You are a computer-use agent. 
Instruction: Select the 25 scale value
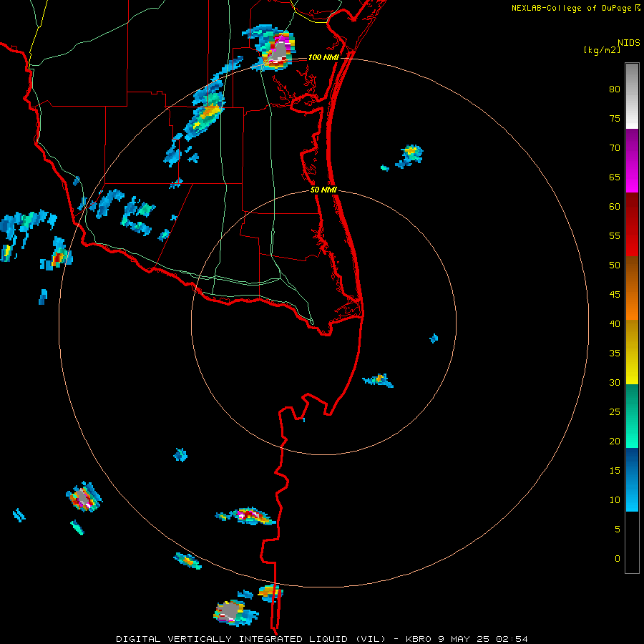(615, 412)
